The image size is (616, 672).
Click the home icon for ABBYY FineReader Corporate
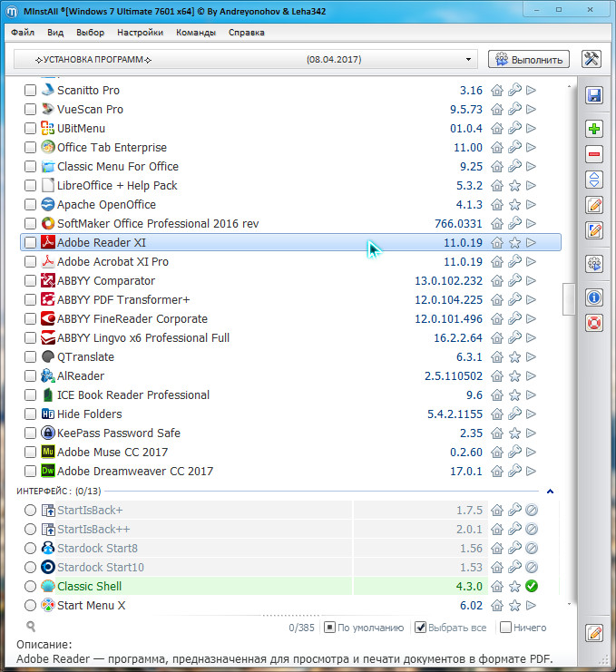point(497,319)
